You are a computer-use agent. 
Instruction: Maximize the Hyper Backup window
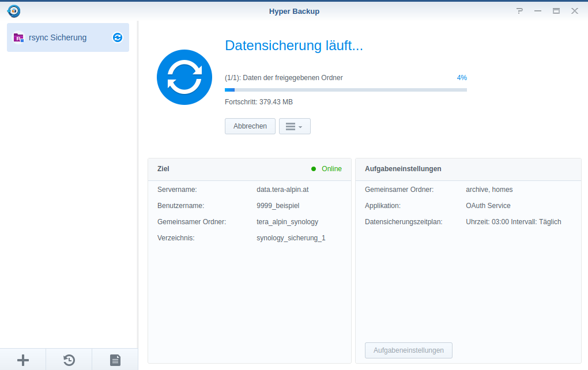pyautogui.click(x=556, y=11)
